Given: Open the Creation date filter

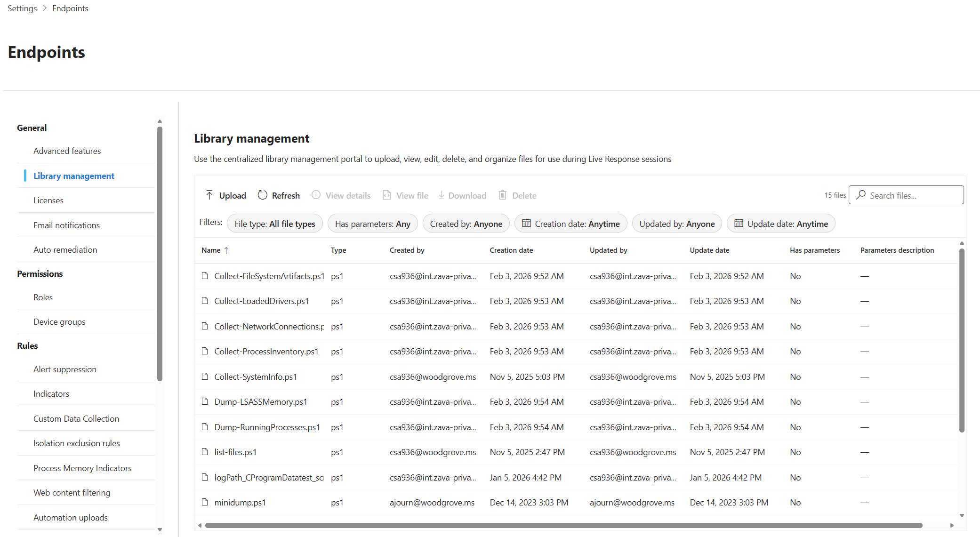Looking at the screenshot, I should tap(570, 224).
